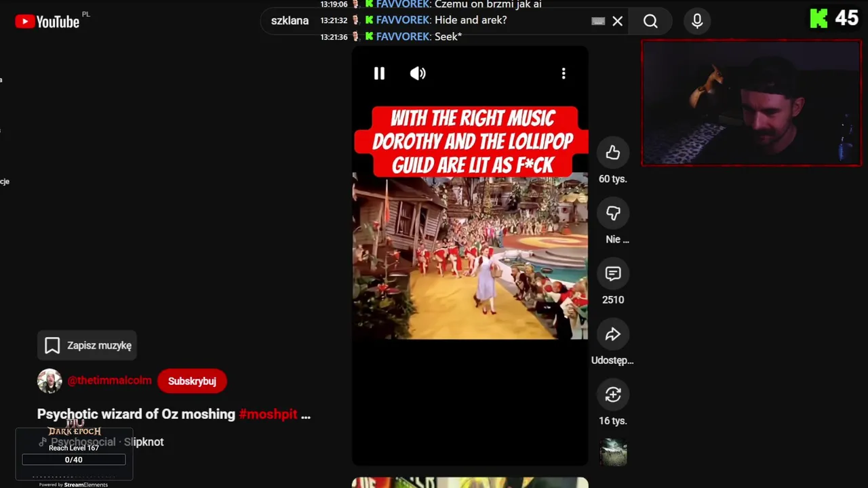Viewport: 868px width, 488px height.
Task: Click the '16 tys.' remix count text
Action: [613, 421]
